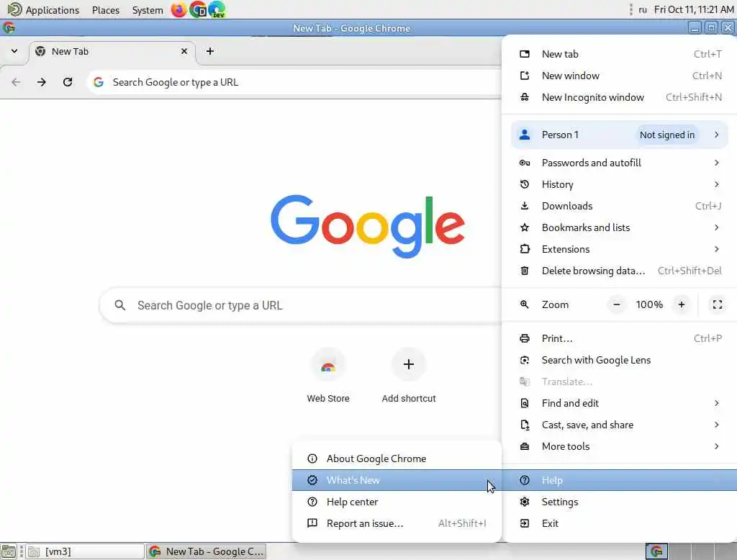Screen dimensions: 737x560
Task: Increase zoom with the plus button
Action: click(x=682, y=304)
